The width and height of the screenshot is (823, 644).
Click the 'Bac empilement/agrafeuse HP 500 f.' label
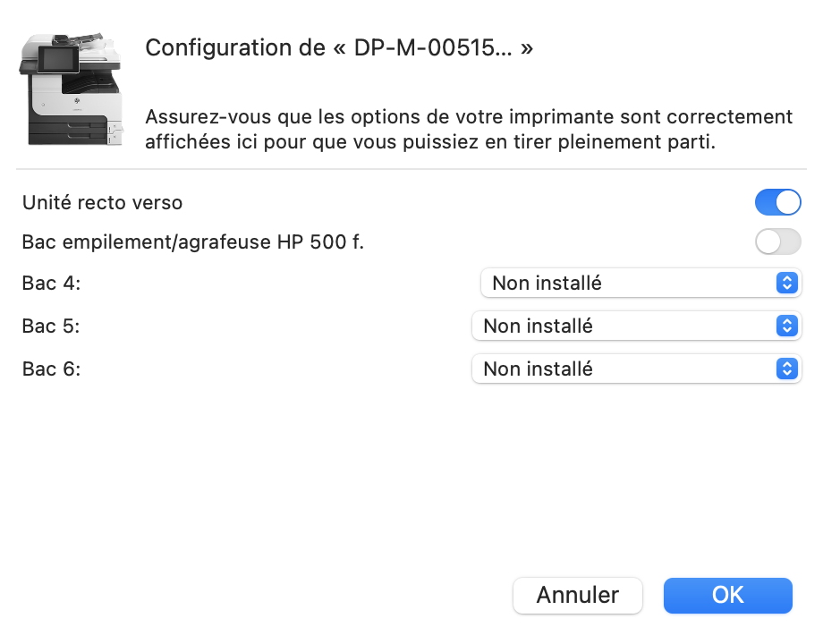pos(192,241)
